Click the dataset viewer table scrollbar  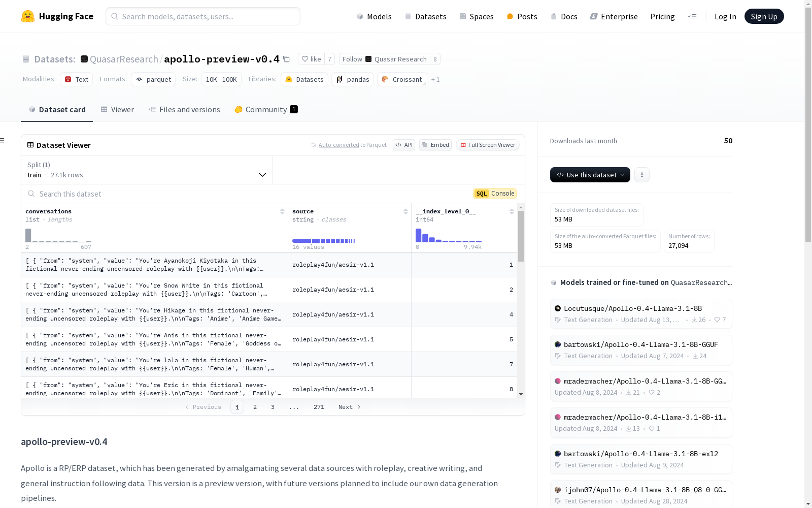(521, 236)
